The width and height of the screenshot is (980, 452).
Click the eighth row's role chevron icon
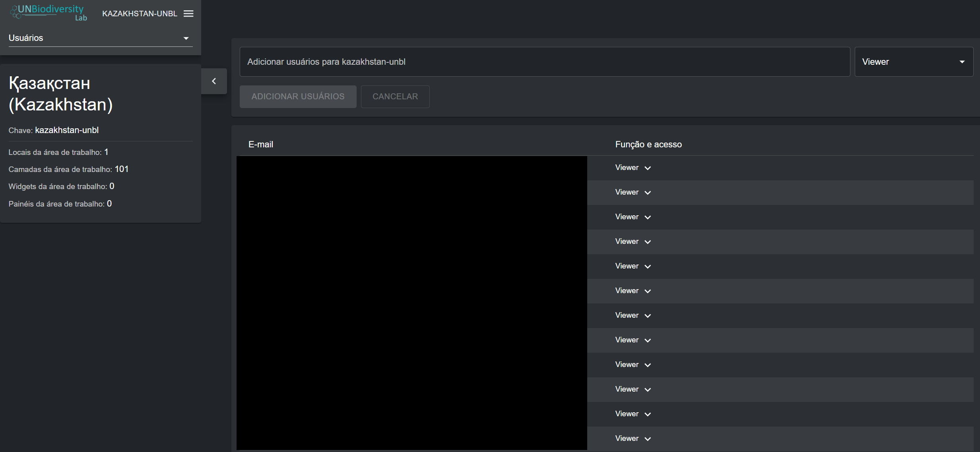click(648, 340)
